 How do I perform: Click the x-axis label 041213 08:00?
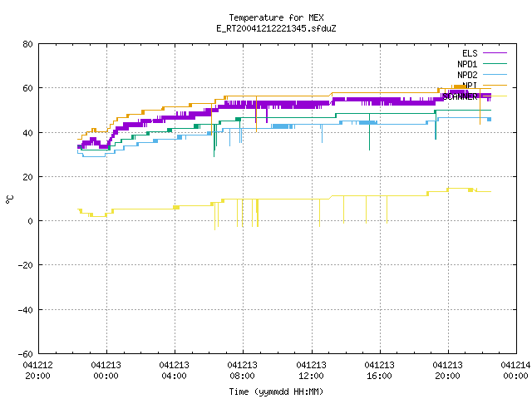(243, 371)
